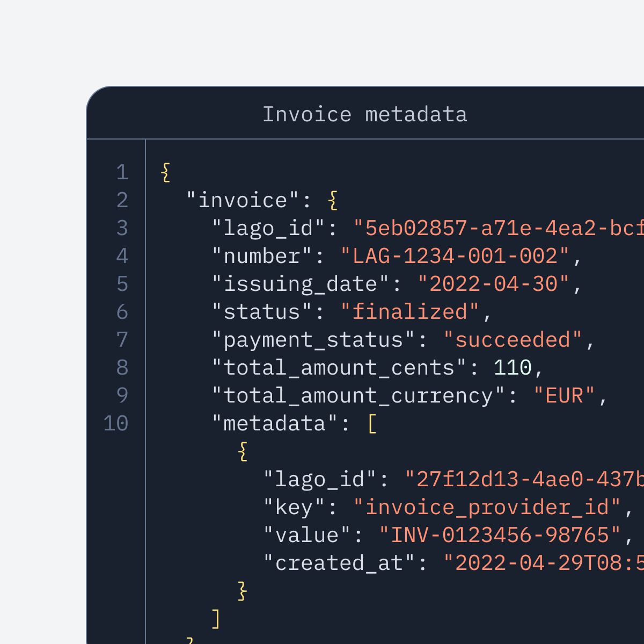Click the "Invoice metadata" panel title
Image resolution: width=644 pixels, height=644 pixels.
pos(365,114)
